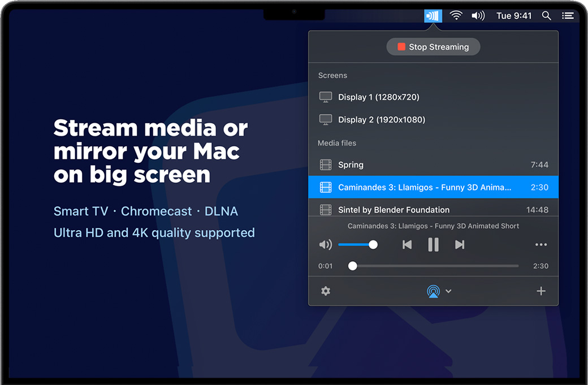Open Spotlight search in menu bar
The image size is (588, 385).
[x=546, y=16]
